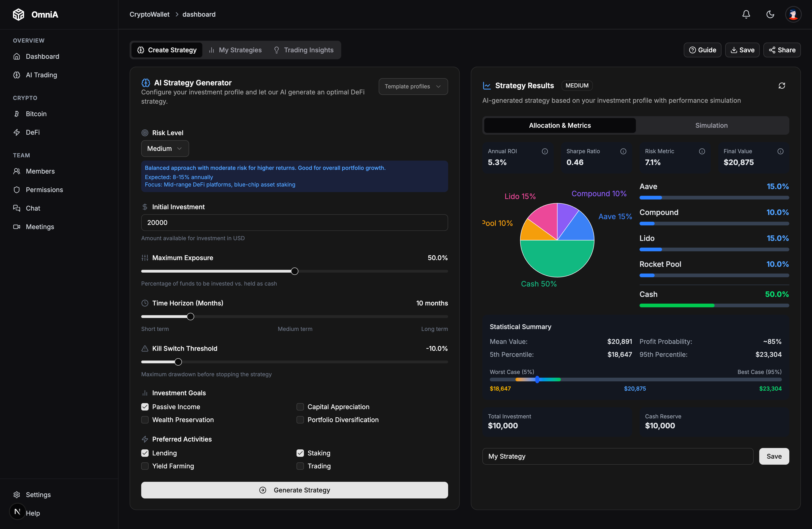Click the worst-case to best-case range marker
This screenshot has width=812, height=529.
537,379
